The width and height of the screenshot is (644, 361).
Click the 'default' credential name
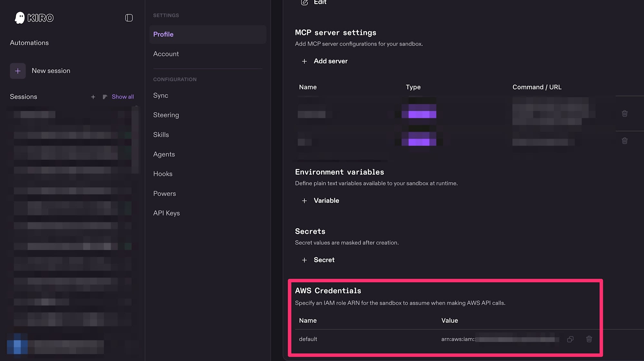click(x=308, y=339)
